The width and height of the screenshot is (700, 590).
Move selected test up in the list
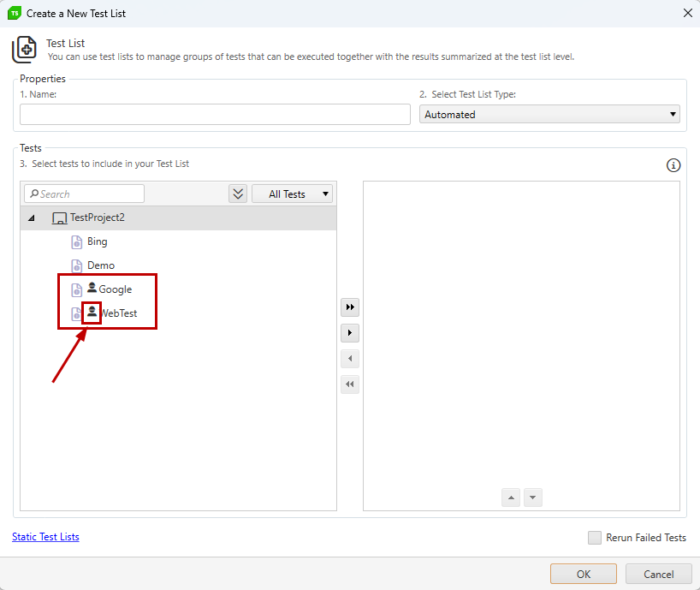click(x=511, y=498)
